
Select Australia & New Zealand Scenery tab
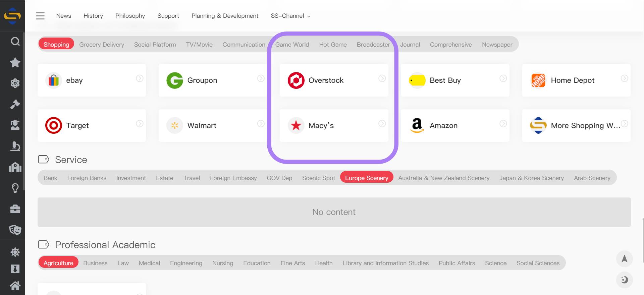pos(444,178)
